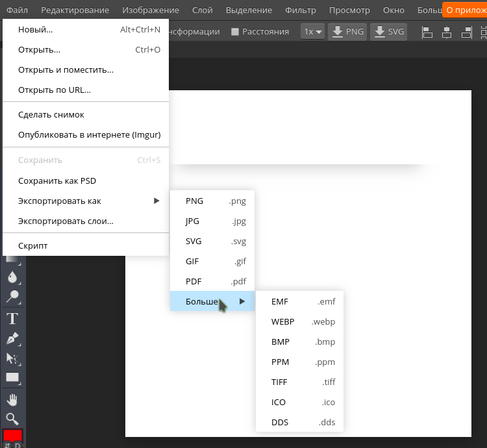Choose WEBP .webp export format

point(300,321)
